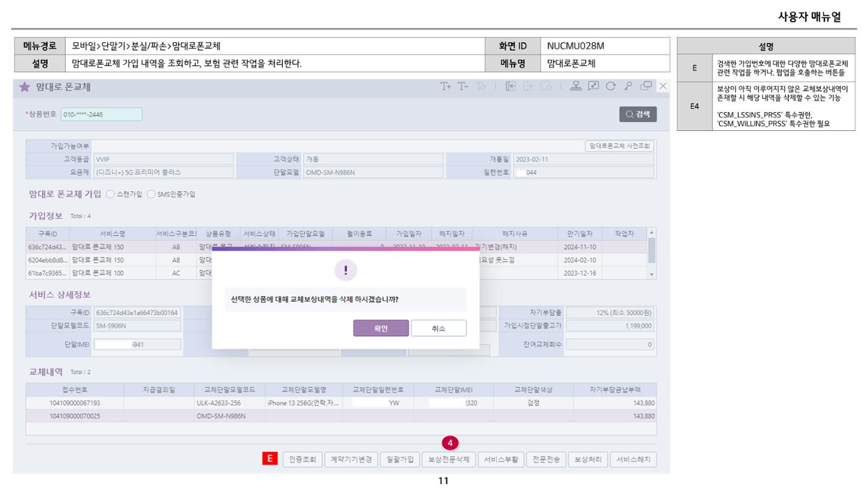Open 맘대로폰교체 사전조회
This screenshot has width=868, height=489.
[x=619, y=146]
